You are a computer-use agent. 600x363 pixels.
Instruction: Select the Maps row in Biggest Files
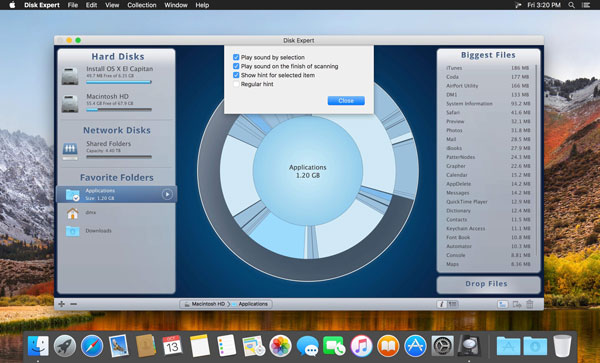[488, 264]
